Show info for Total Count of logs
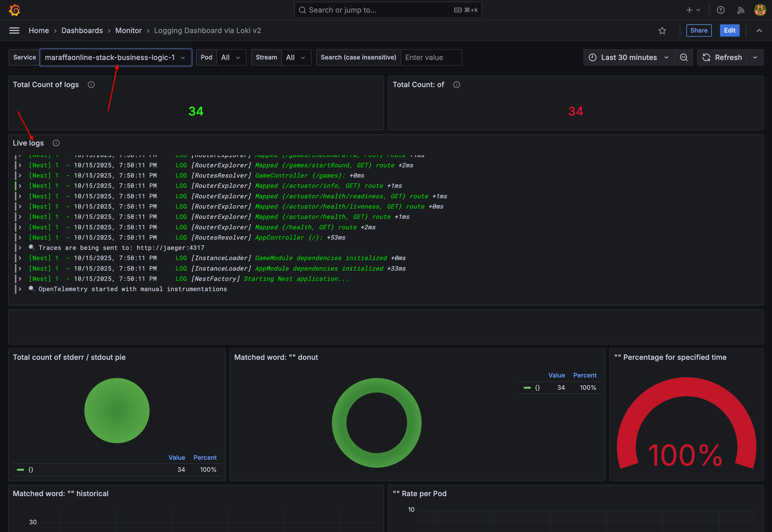This screenshot has width=772, height=532. click(91, 85)
